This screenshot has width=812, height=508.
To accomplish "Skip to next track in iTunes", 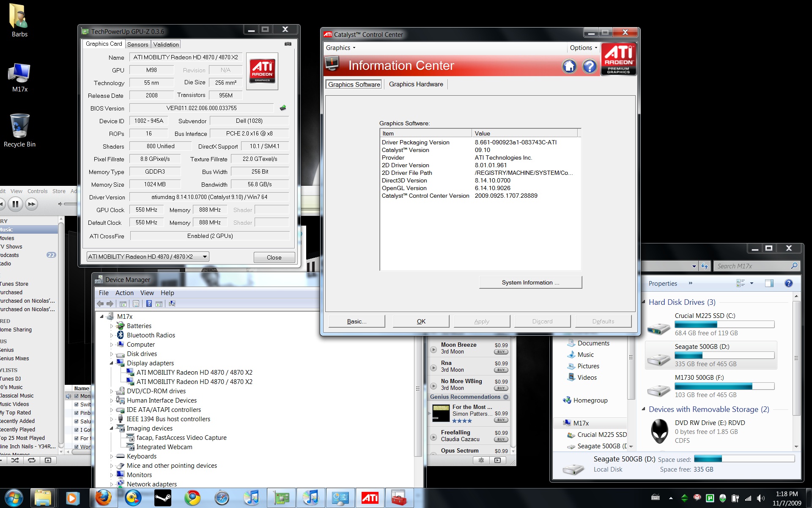I will click(32, 204).
